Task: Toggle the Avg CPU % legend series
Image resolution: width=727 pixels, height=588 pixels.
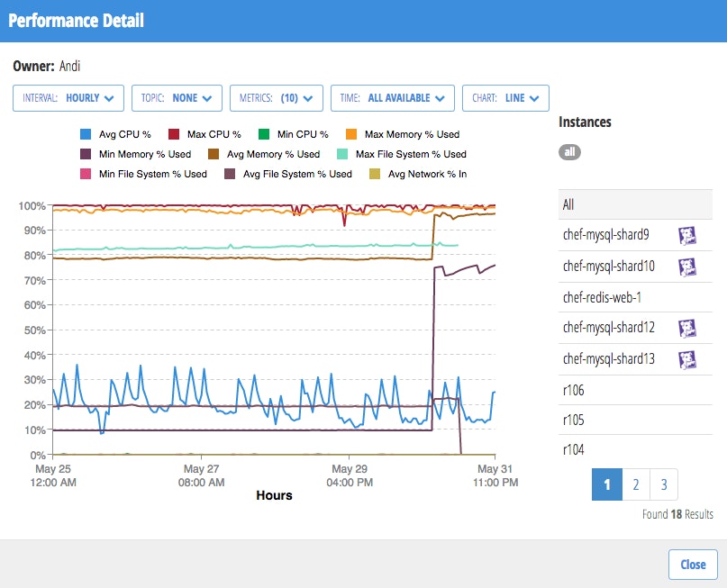Action: [120, 134]
